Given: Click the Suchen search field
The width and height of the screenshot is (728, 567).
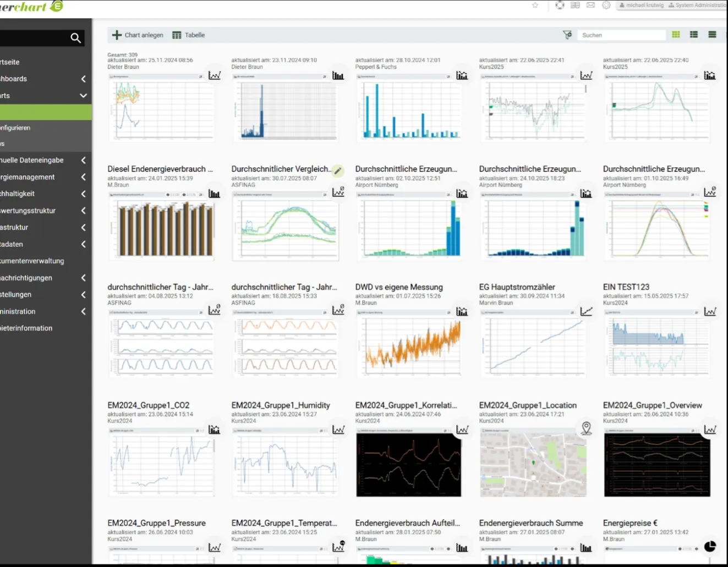Looking at the screenshot, I should tap(621, 35).
